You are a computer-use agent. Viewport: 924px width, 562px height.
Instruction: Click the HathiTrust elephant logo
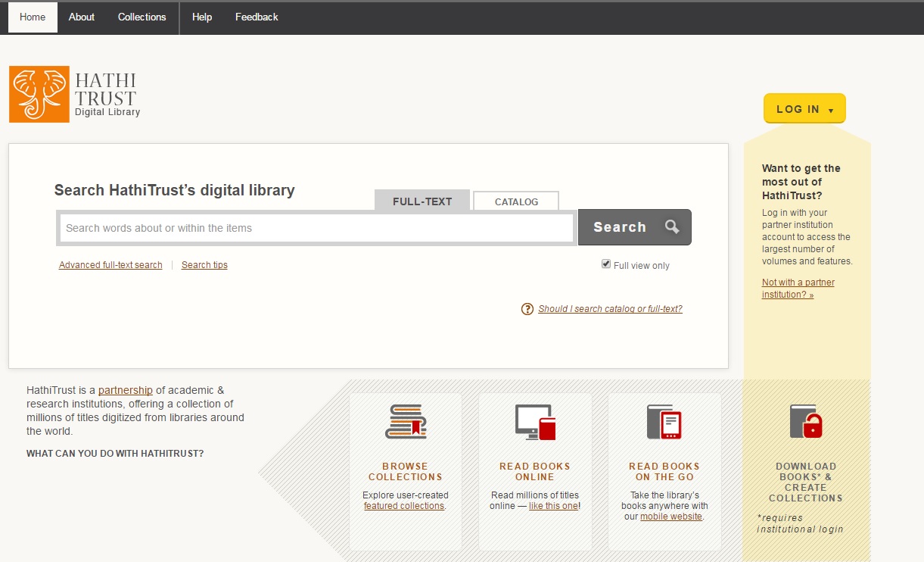(39, 94)
